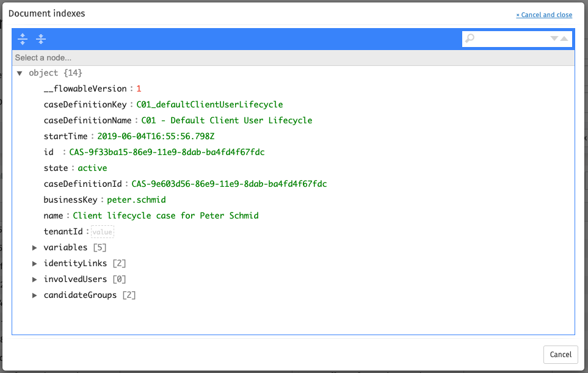Expand the involvedUsers node

(x=35, y=279)
